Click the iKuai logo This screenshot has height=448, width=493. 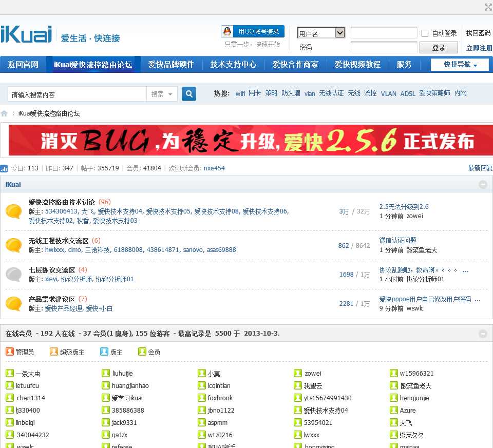coord(26,34)
